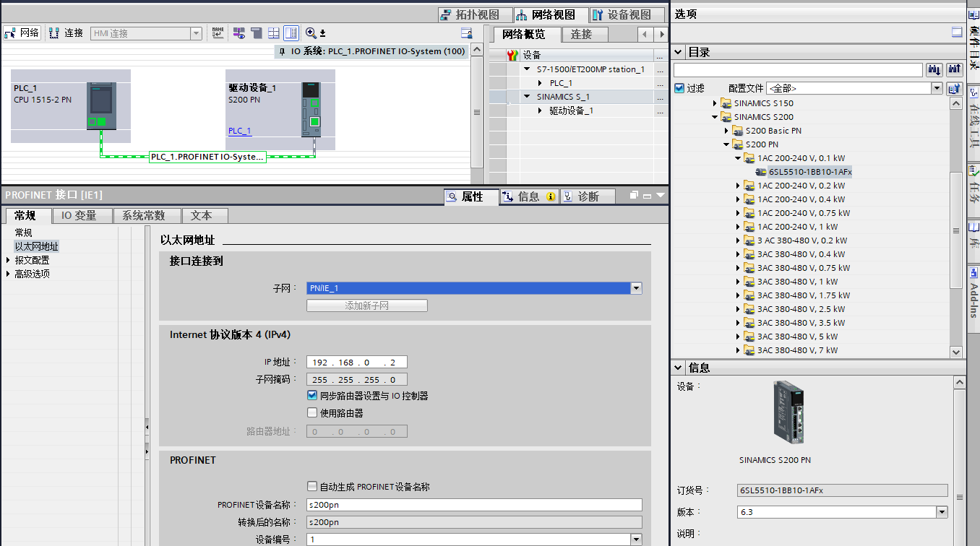This screenshot has width=980, height=546.
Task: Click the zoom magnifier icon in network toolbar
Action: click(x=311, y=33)
